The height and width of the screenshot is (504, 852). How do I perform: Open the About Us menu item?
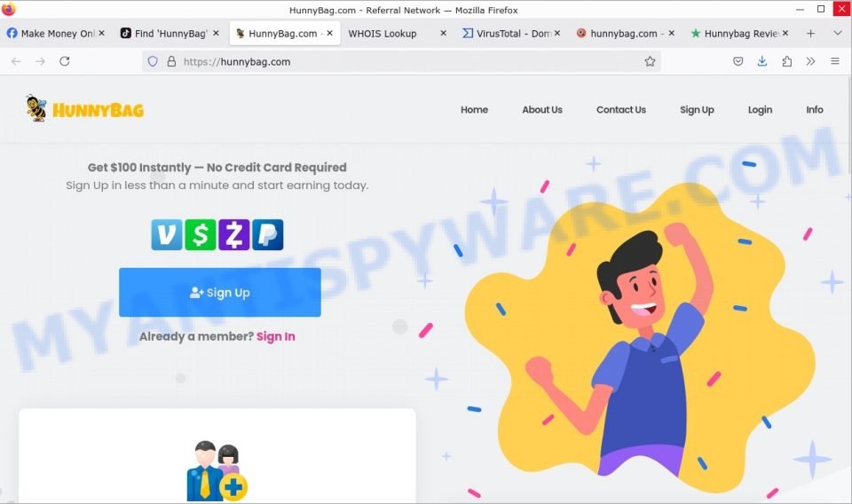(x=541, y=110)
